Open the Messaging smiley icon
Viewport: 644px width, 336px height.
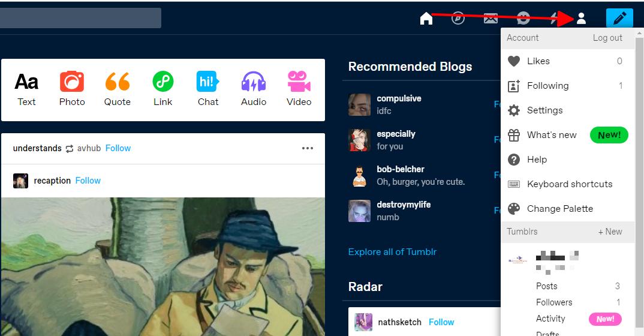(x=523, y=19)
